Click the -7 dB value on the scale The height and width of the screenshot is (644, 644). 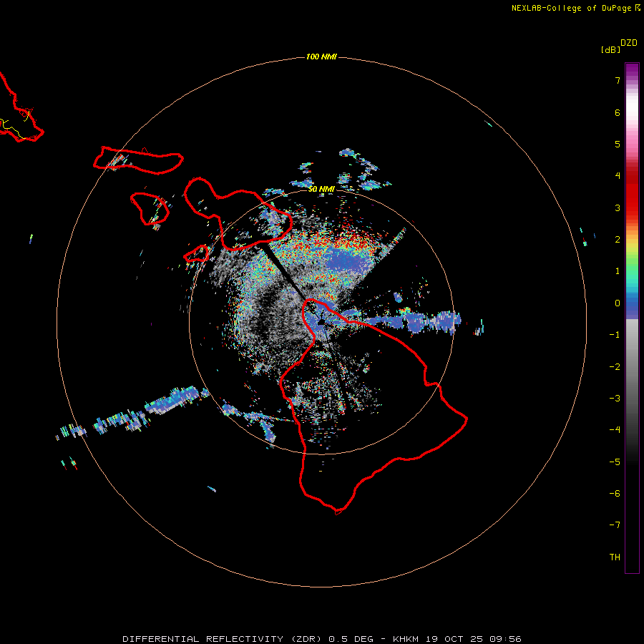[x=615, y=525]
